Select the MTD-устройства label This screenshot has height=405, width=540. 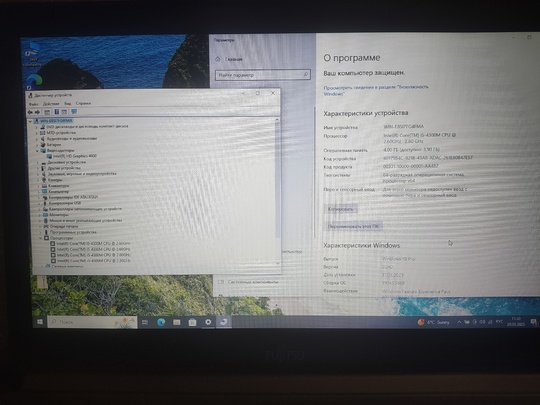(61, 133)
